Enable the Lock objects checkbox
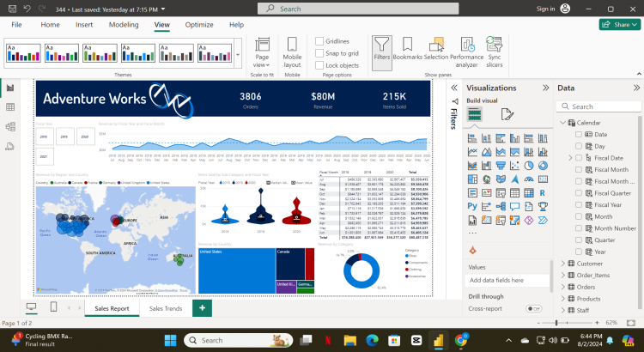 click(x=319, y=65)
